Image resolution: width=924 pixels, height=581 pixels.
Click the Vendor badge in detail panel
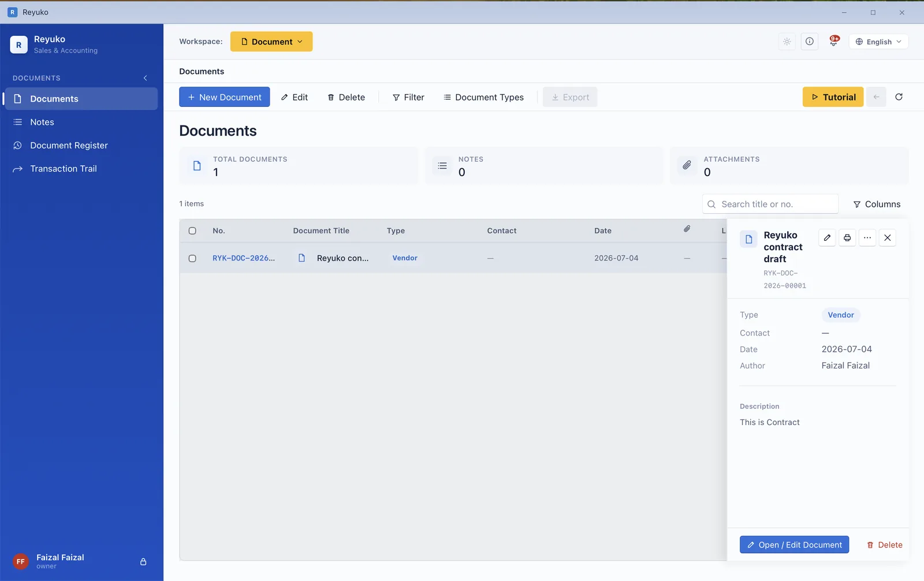tap(841, 315)
